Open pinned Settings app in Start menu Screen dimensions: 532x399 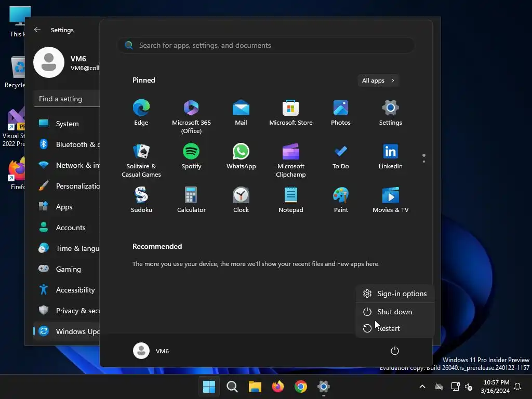tap(391, 113)
